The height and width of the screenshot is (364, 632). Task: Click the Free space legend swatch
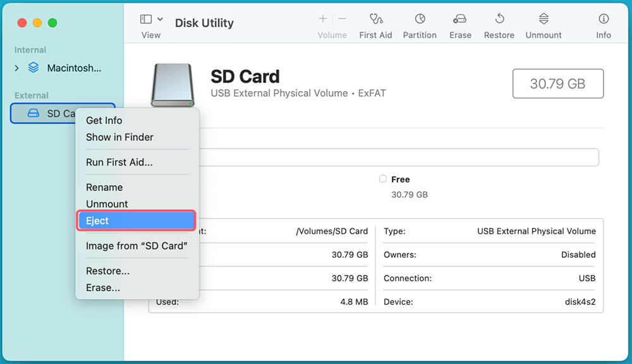[x=382, y=179]
